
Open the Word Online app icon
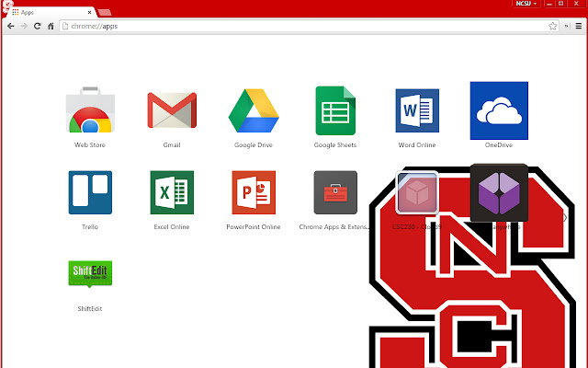pos(417,110)
